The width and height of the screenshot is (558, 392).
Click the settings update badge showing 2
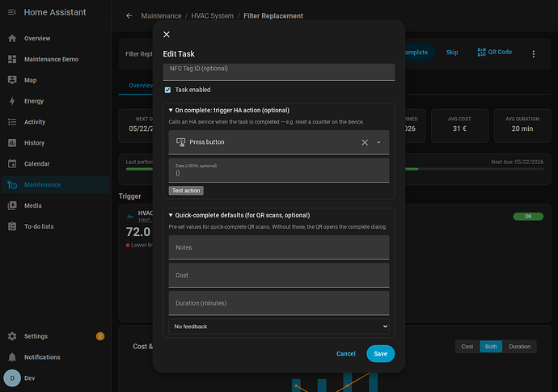pyautogui.click(x=100, y=336)
